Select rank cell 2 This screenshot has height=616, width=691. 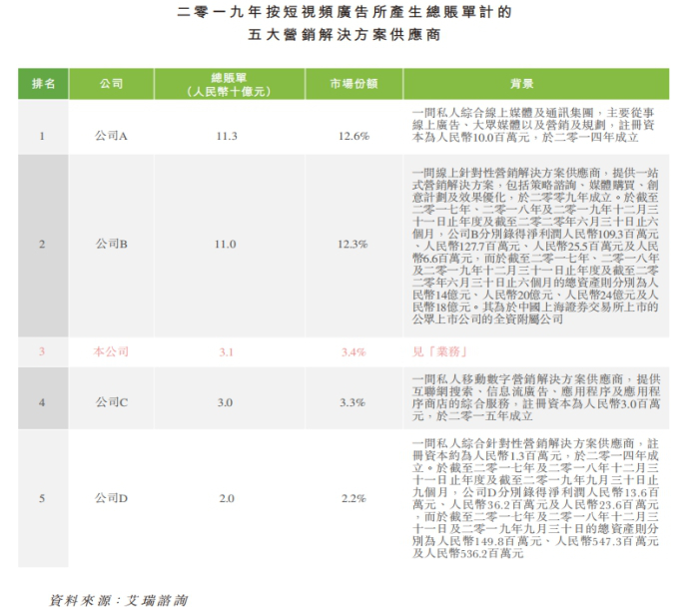pyautogui.click(x=42, y=245)
